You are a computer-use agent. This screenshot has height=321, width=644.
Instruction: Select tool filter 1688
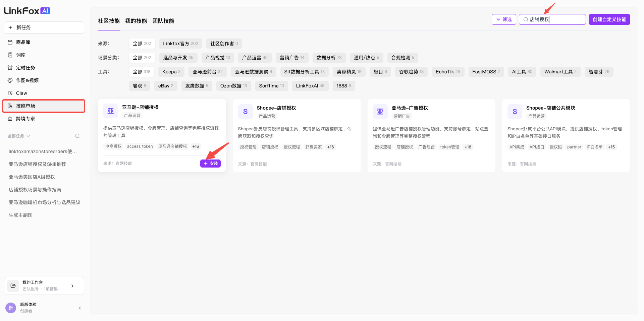pos(344,86)
